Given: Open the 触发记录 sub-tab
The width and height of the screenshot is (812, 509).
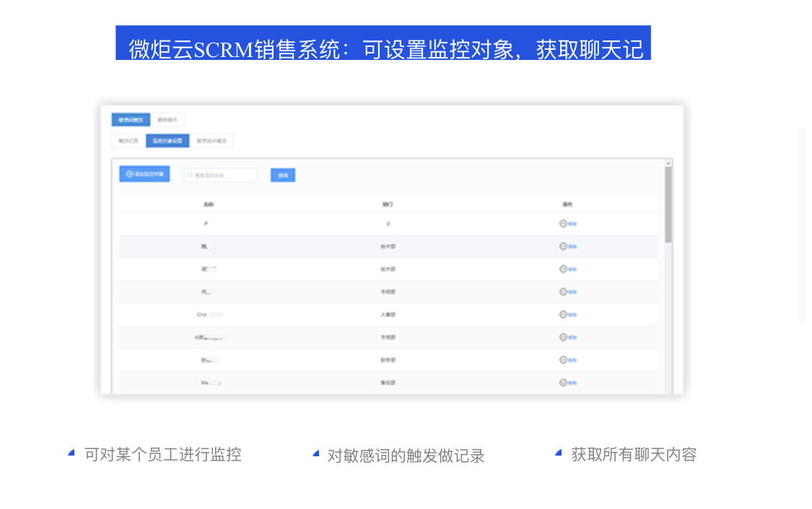Looking at the screenshot, I should point(128,141).
